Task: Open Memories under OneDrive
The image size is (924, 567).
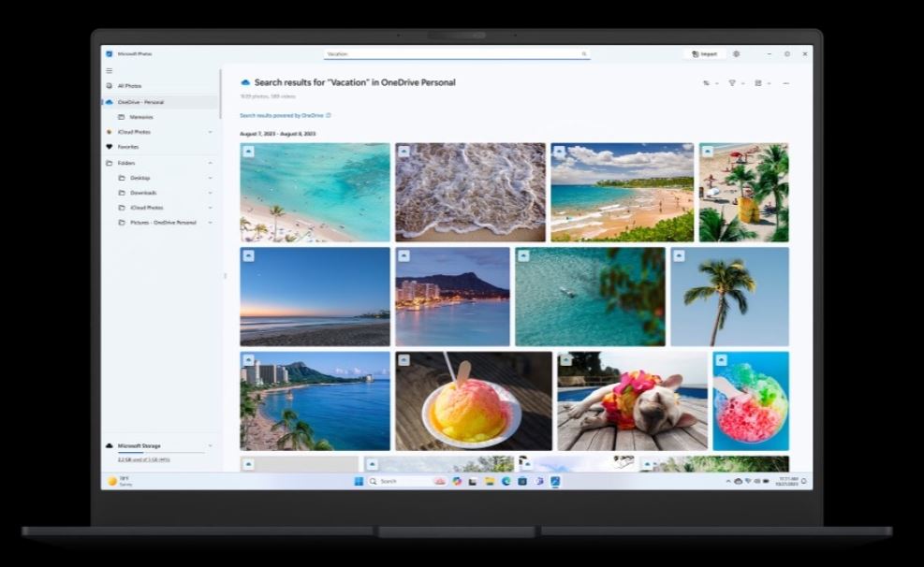Action: coord(140,117)
